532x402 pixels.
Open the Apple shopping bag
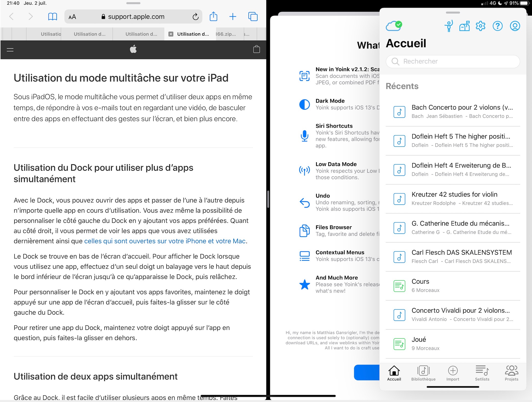(x=257, y=49)
